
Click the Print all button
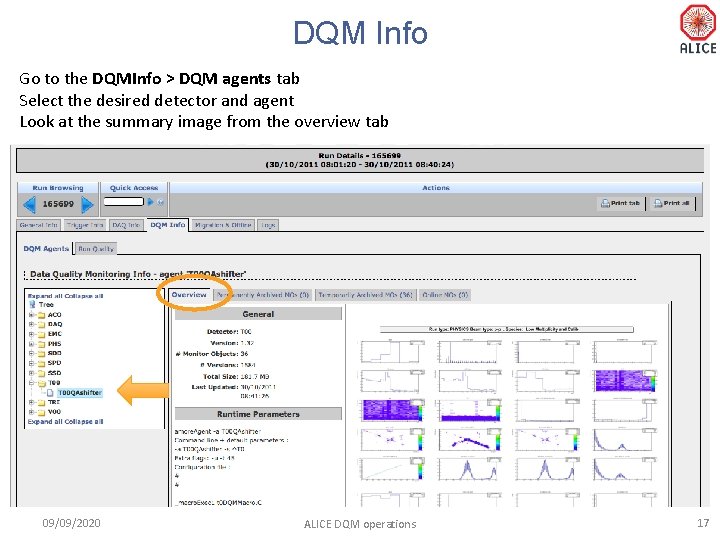point(672,203)
